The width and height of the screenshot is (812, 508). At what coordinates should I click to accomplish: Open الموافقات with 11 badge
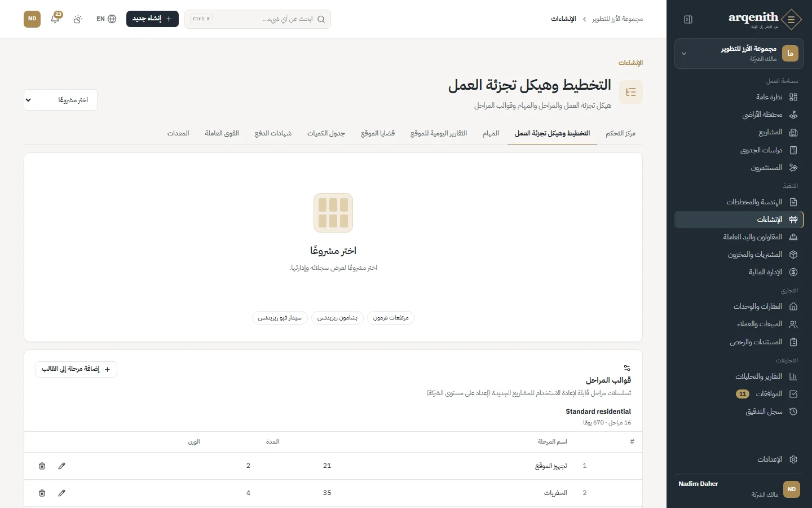click(x=739, y=394)
